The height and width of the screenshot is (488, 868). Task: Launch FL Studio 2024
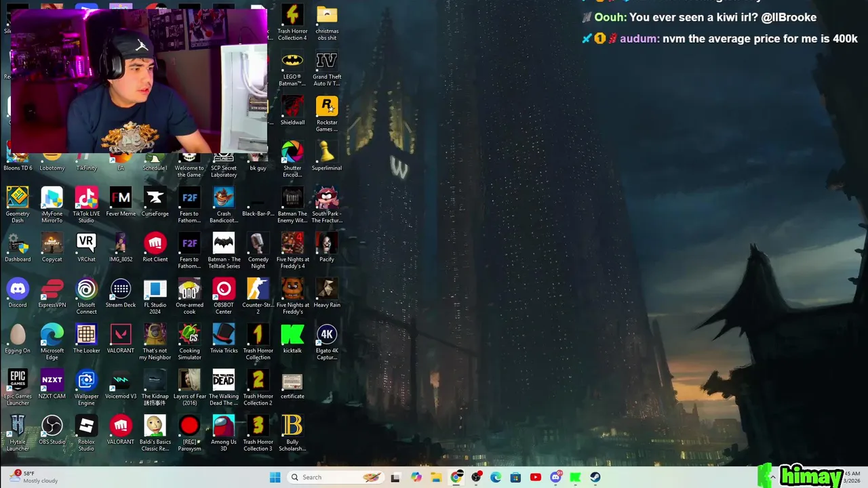click(155, 296)
